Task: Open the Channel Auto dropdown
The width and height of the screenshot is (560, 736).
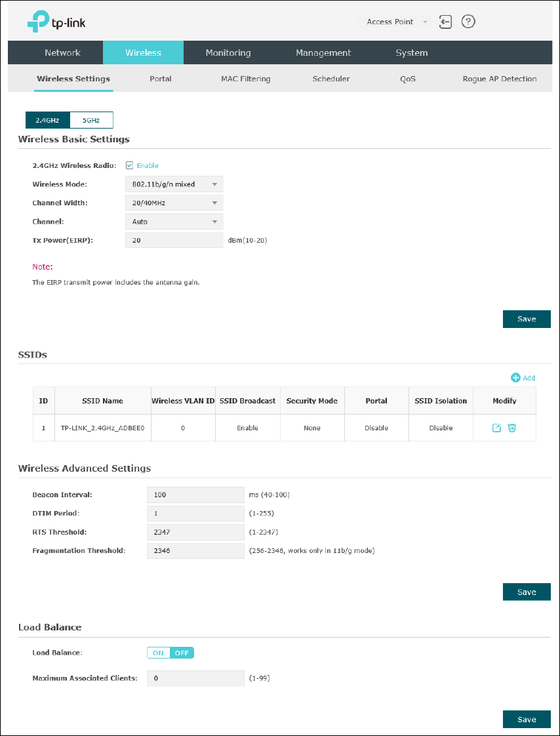Action: point(174,221)
